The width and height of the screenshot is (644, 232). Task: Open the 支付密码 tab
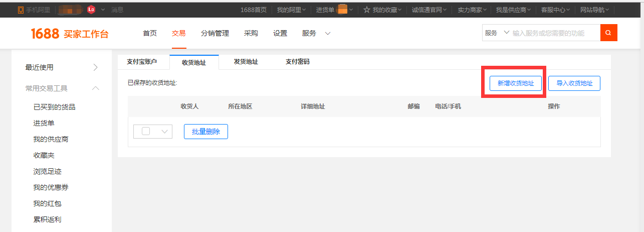(x=298, y=62)
